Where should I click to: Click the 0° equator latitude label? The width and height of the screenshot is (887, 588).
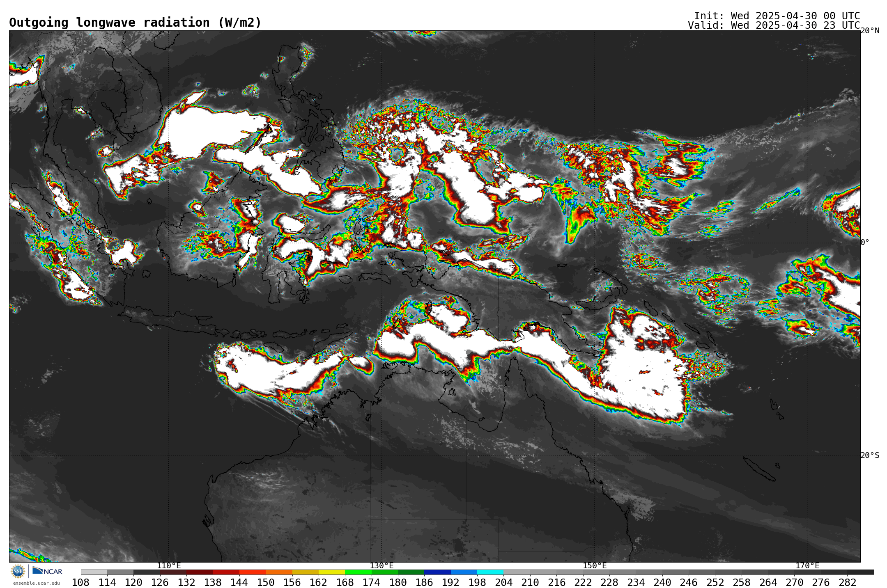coord(865,242)
